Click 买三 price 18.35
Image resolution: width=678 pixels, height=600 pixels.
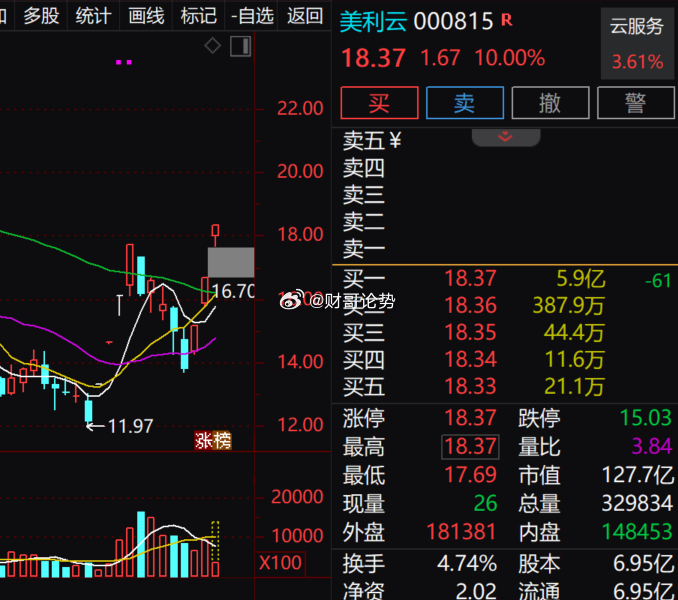(470, 332)
